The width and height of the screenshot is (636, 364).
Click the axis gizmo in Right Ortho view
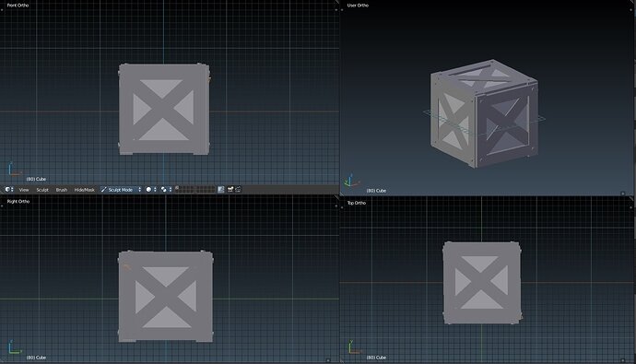(14, 347)
